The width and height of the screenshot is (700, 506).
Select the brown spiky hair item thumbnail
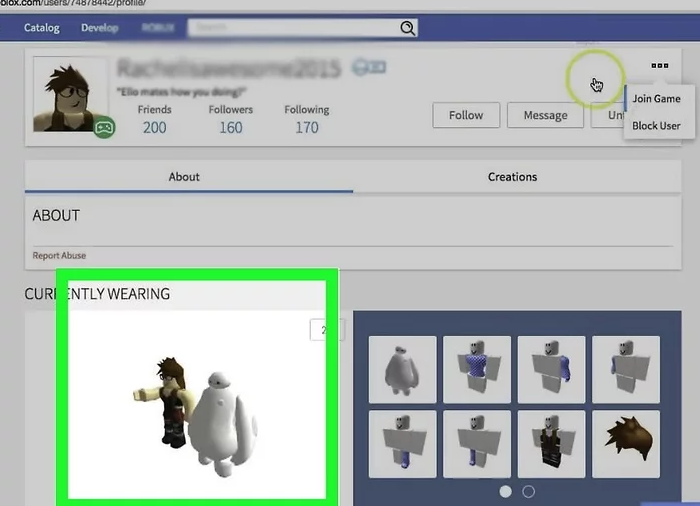626,444
